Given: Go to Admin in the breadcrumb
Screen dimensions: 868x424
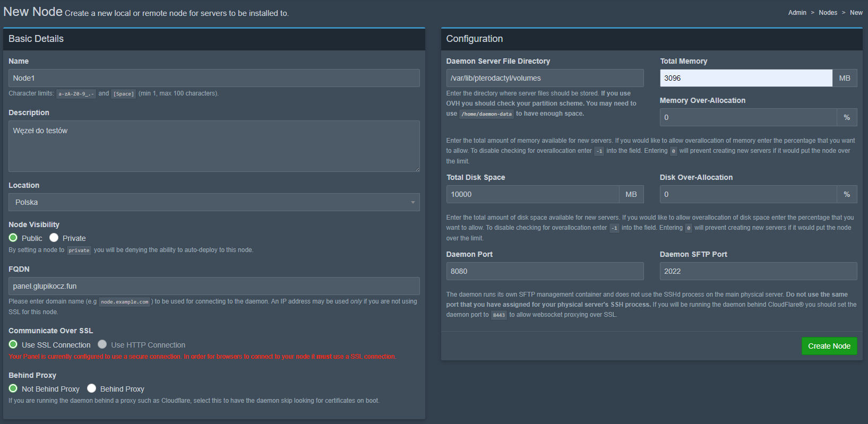Looking at the screenshot, I should (x=797, y=13).
